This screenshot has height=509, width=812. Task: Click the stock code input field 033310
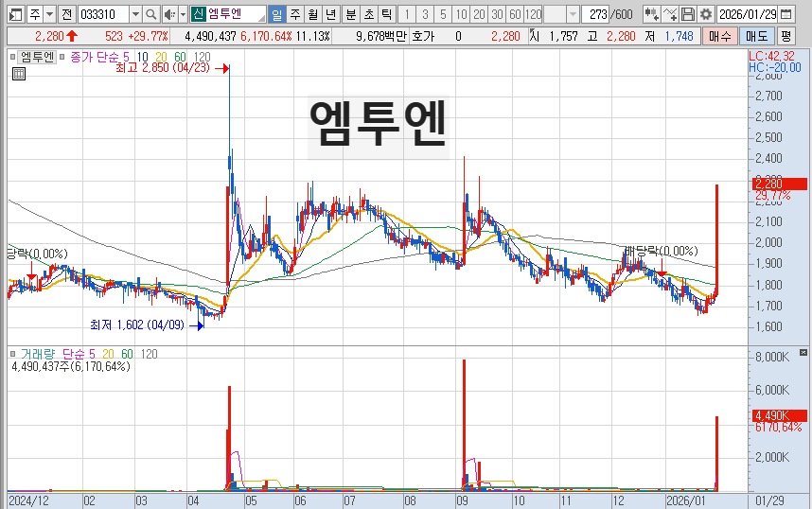[103, 14]
